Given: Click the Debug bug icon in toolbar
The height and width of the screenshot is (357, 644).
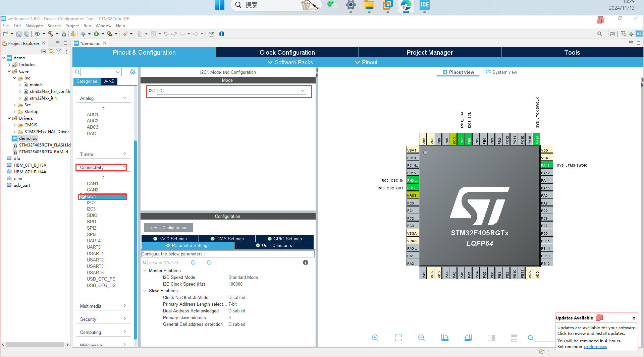Looking at the screenshot, I should (83, 34).
